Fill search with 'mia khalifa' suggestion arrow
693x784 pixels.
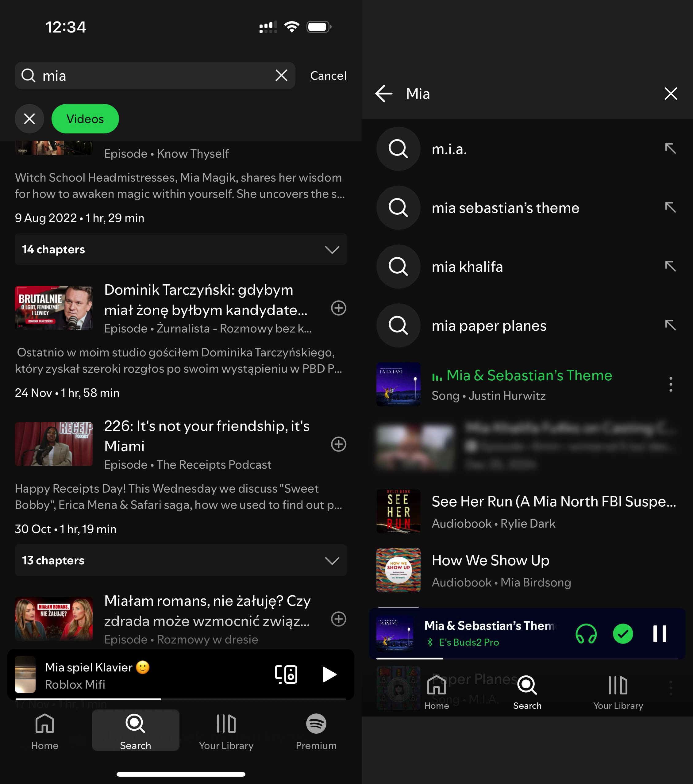coord(670,266)
